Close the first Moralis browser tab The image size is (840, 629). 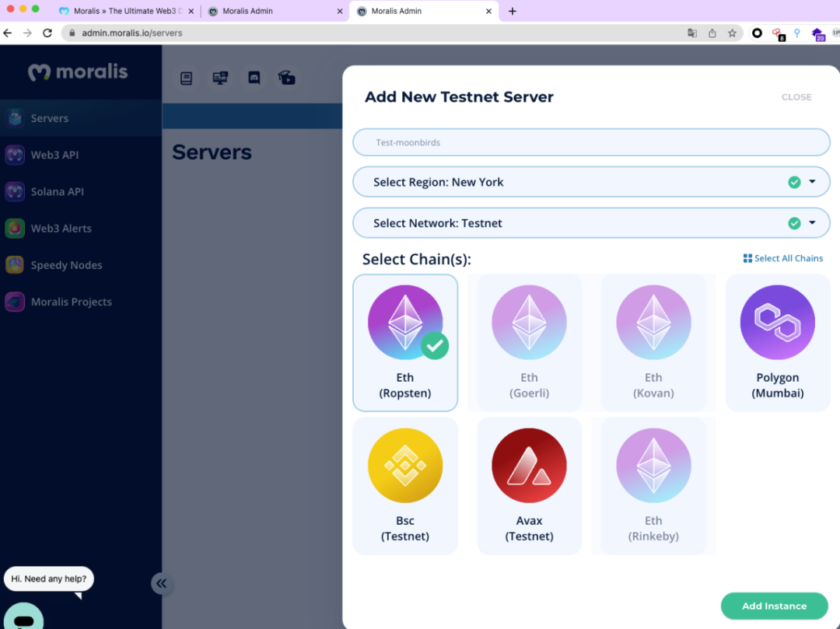tap(191, 11)
